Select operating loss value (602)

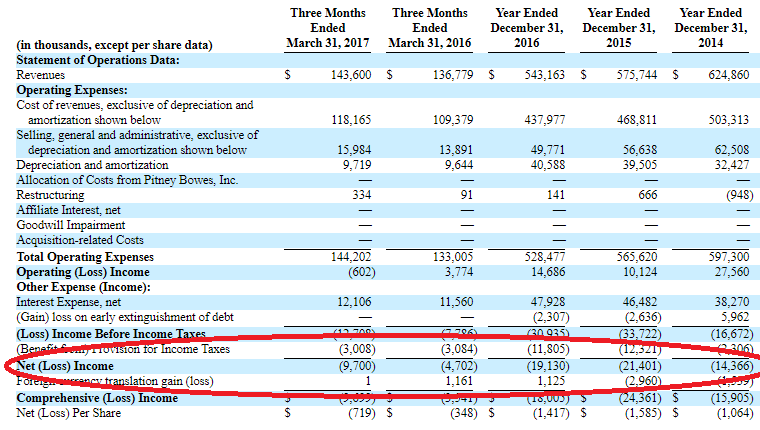point(362,272)
